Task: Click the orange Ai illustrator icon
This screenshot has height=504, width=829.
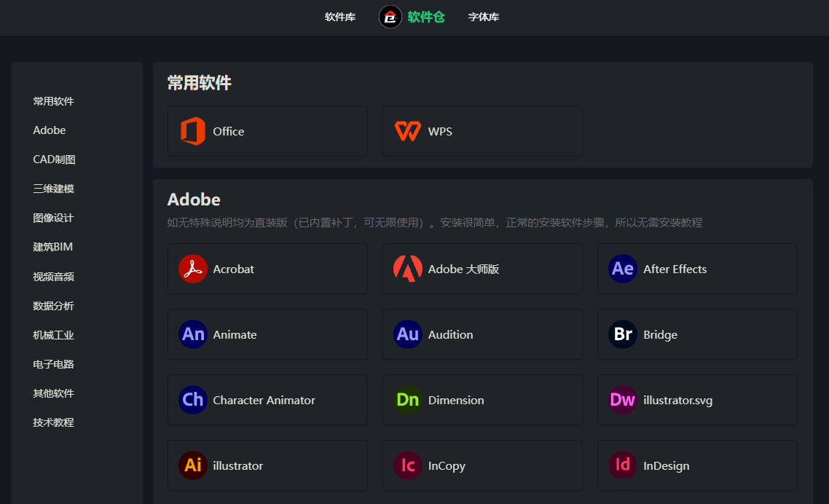Action: (192, 465)
